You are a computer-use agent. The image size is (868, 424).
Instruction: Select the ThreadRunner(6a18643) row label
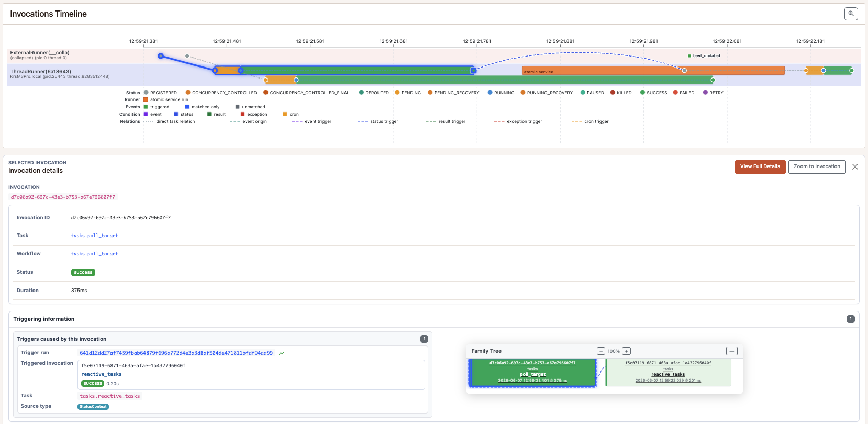(x=40, y=72)
